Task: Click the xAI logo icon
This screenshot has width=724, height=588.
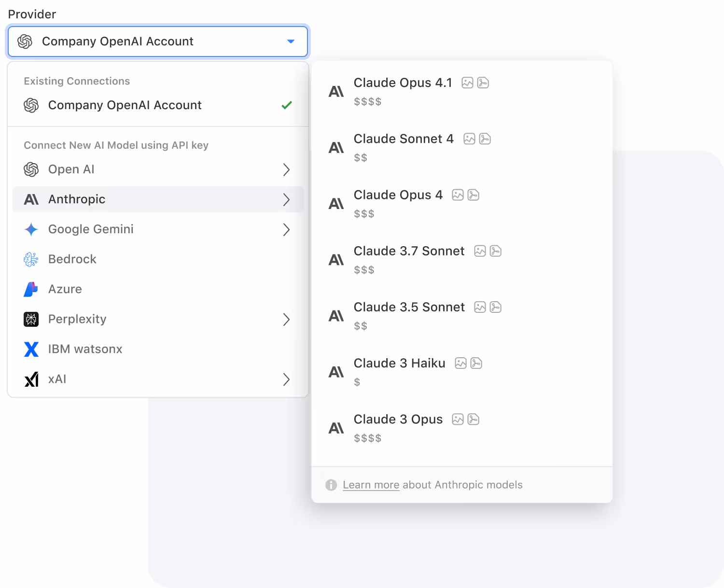Action: tap(31, 379)
